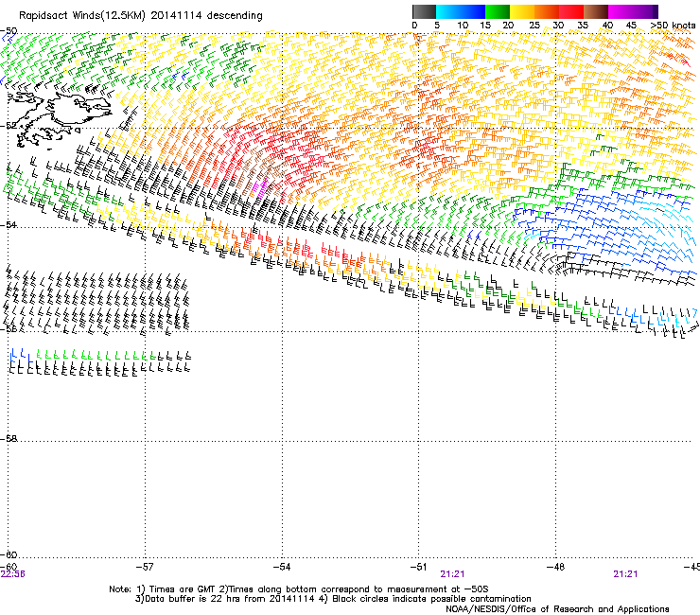Image resolution: width=700 pixels, height=615 pixels.
Task: Click the green 15-20 knots legend swatch
Action: coord(498,11)
